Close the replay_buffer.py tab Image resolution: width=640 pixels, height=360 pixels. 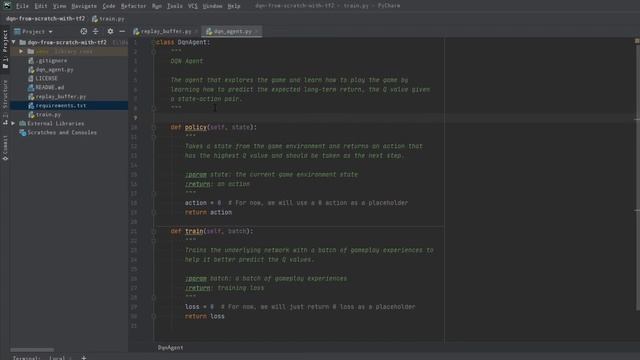coord(196,31)
